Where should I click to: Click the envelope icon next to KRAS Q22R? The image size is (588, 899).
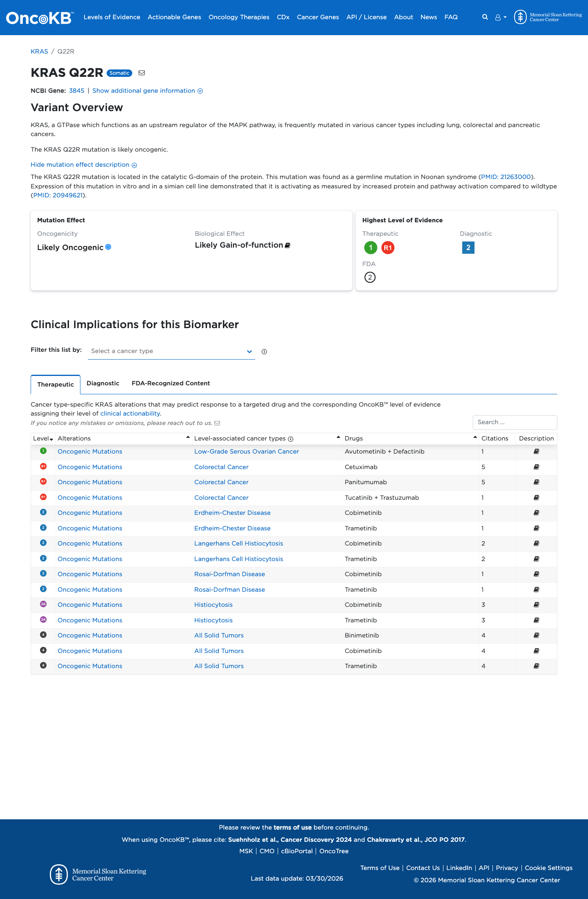(142, 73)
